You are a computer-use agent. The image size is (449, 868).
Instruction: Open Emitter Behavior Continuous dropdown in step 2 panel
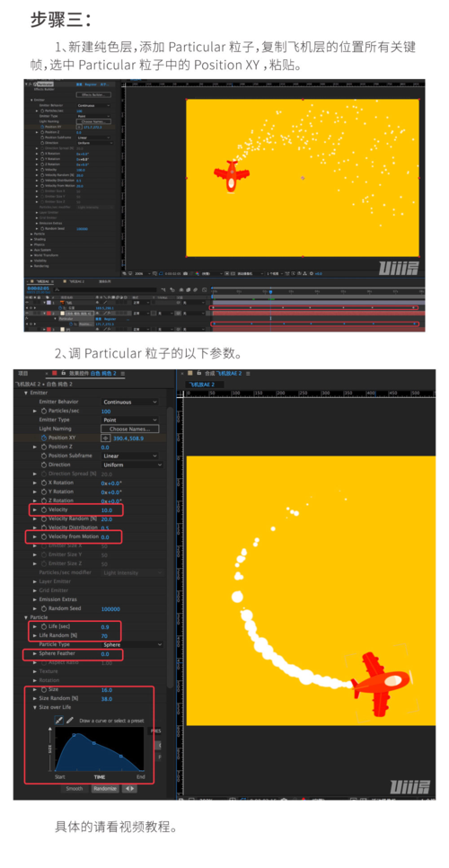130,402
